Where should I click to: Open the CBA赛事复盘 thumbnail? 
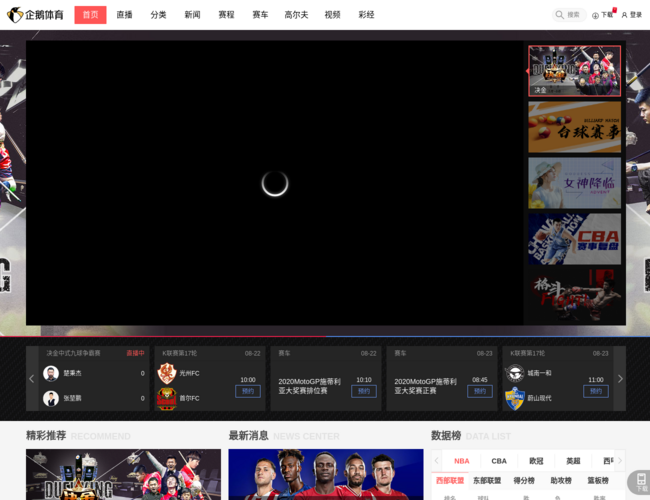point(574,239)
